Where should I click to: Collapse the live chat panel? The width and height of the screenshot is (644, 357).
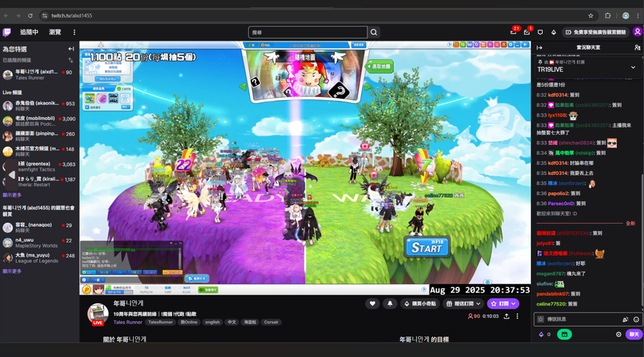pyautogui.click(x=539, y=48)
